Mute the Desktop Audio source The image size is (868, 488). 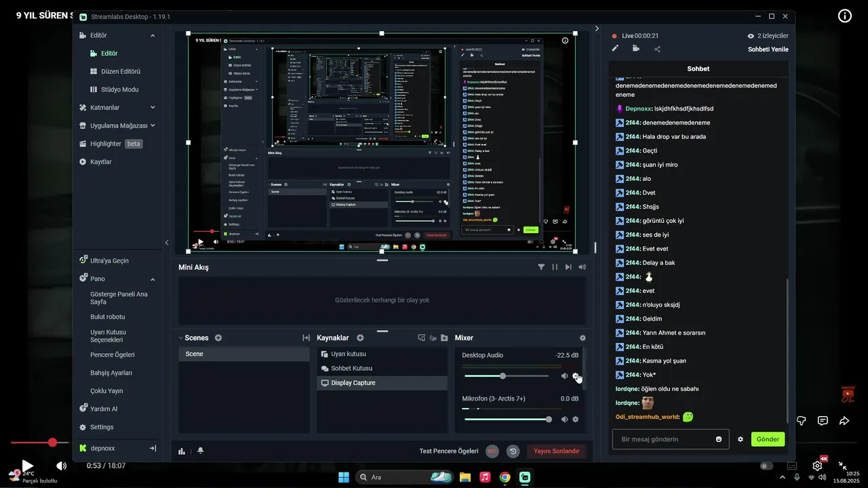coord(564,375)
